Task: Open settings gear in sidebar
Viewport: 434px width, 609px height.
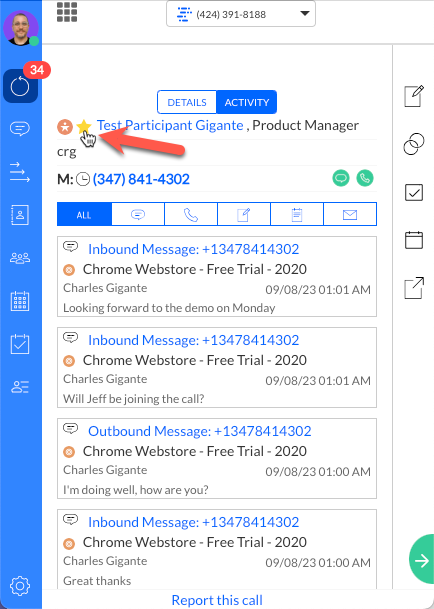Action: coord(20,586)
